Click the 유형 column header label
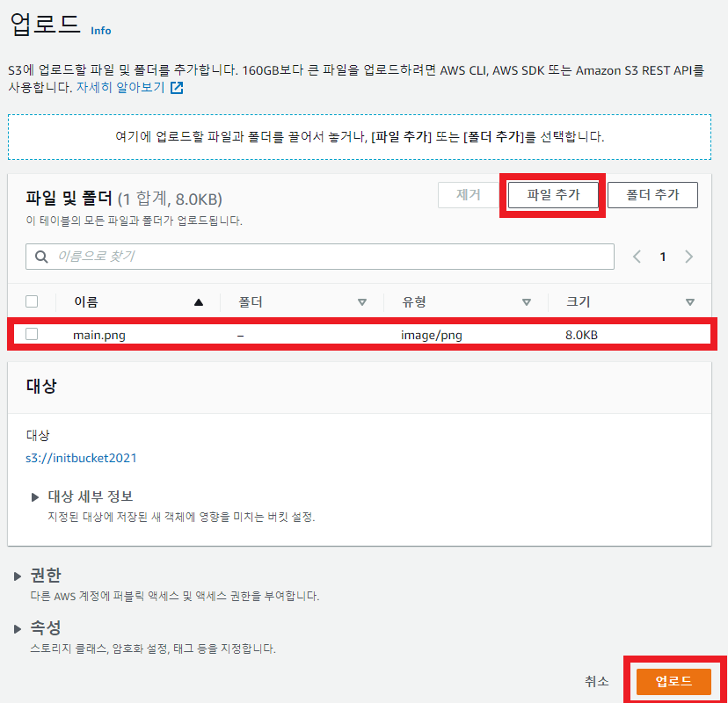This screenshot has width=728, height=703. pos(414,302)
